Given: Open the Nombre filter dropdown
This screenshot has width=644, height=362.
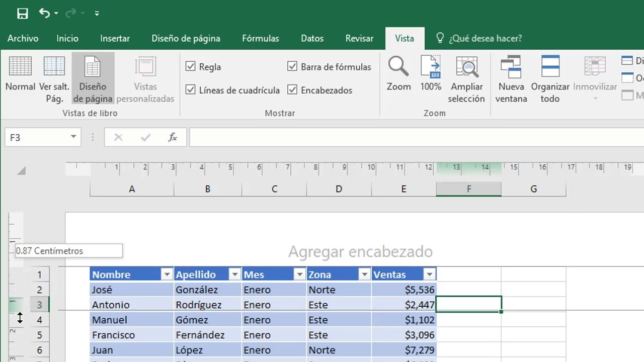Looking at the screenshot, I should (167, 275).
